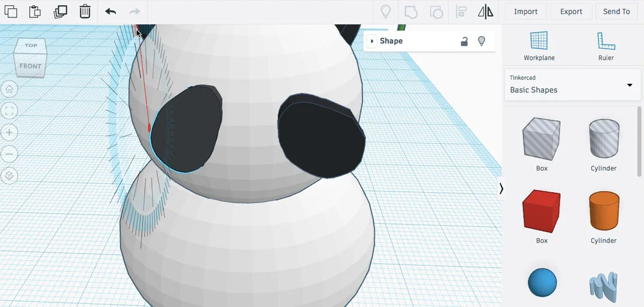This screenshot has height=307, width=644.
Task: Click the Duplicate and repeat icon
Action: point(61,12)
